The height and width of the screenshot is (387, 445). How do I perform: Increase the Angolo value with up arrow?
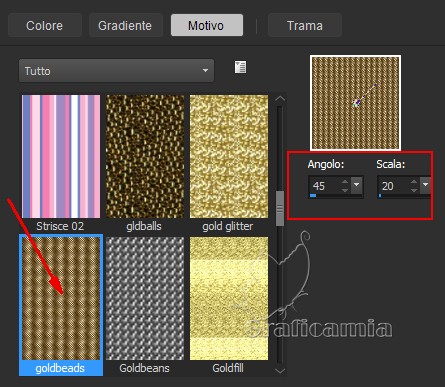coord(345,182)
